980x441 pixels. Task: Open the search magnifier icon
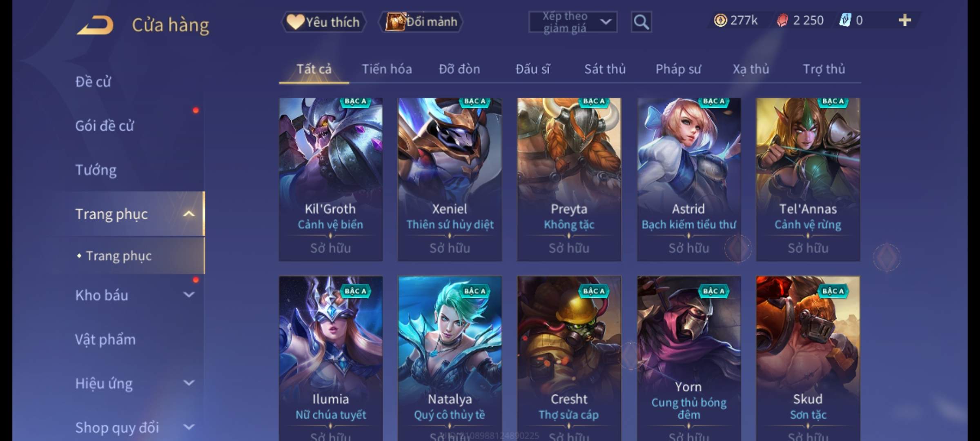click(x=641, y=22)
